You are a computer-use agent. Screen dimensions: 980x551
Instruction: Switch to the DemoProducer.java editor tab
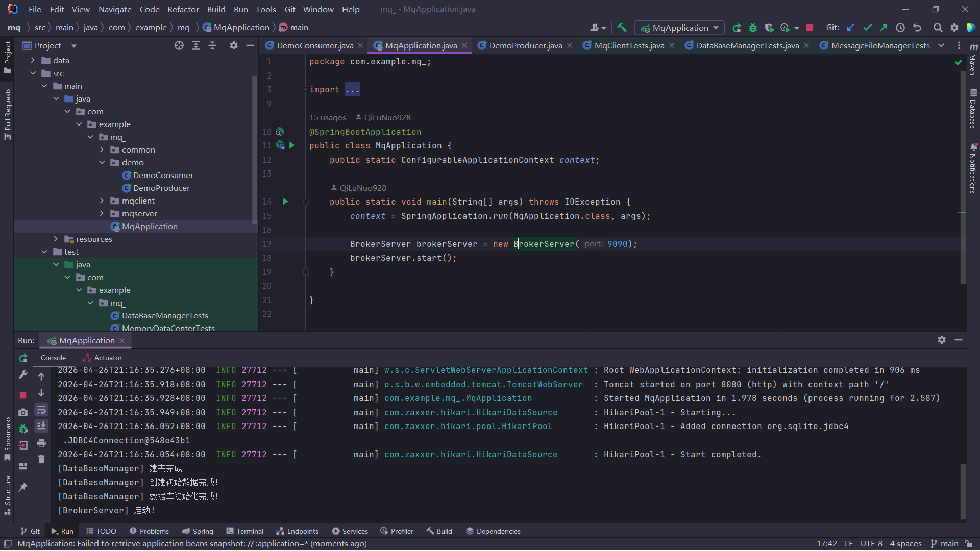tap(525, 46)
